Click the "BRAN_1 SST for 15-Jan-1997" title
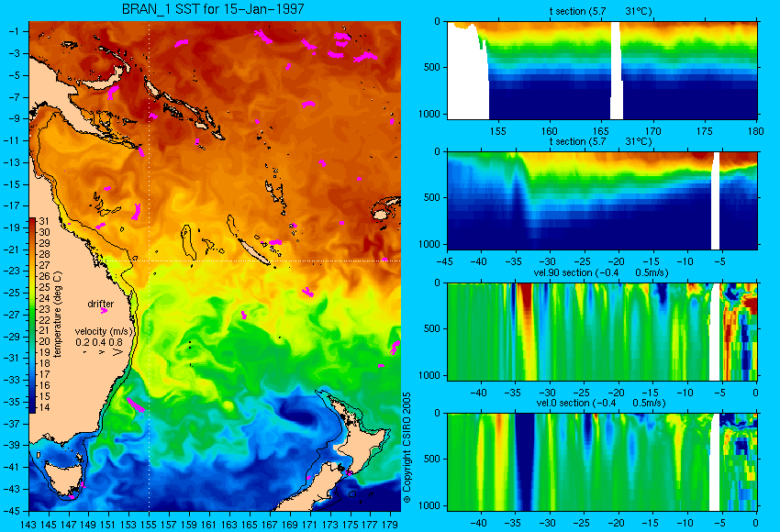 [x=213, y=9]
